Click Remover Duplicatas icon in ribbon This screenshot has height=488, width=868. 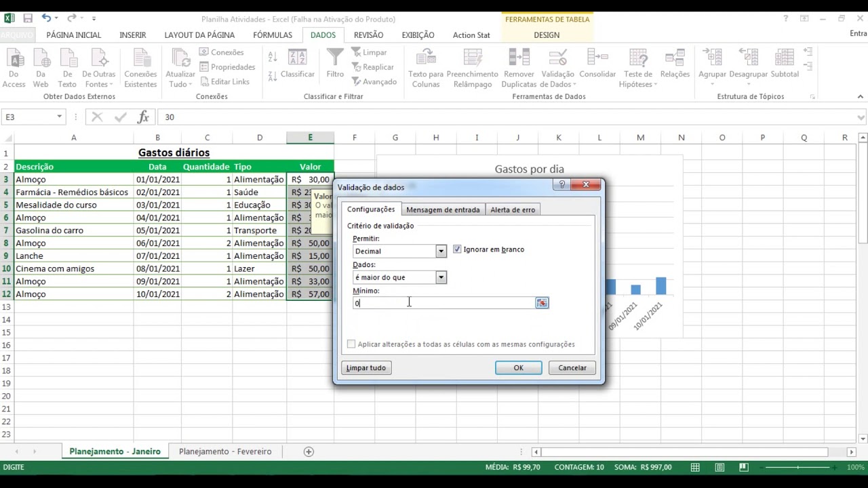519,58
